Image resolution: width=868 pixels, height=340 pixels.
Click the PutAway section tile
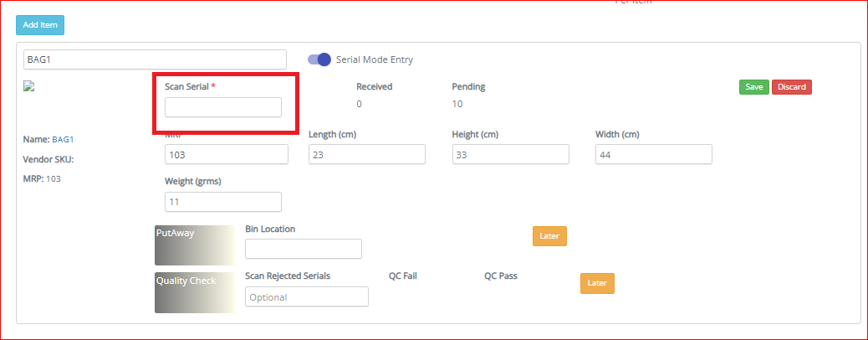click(195, 245)
